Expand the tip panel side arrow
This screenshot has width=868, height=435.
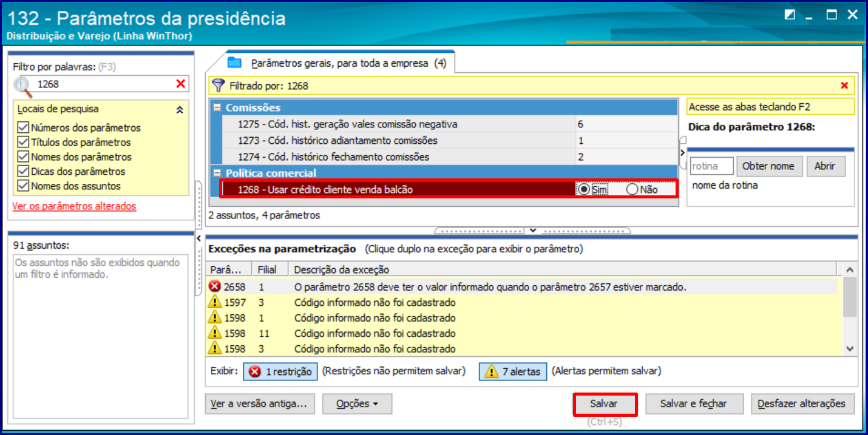pyautogui.click(x=682, y=152)
